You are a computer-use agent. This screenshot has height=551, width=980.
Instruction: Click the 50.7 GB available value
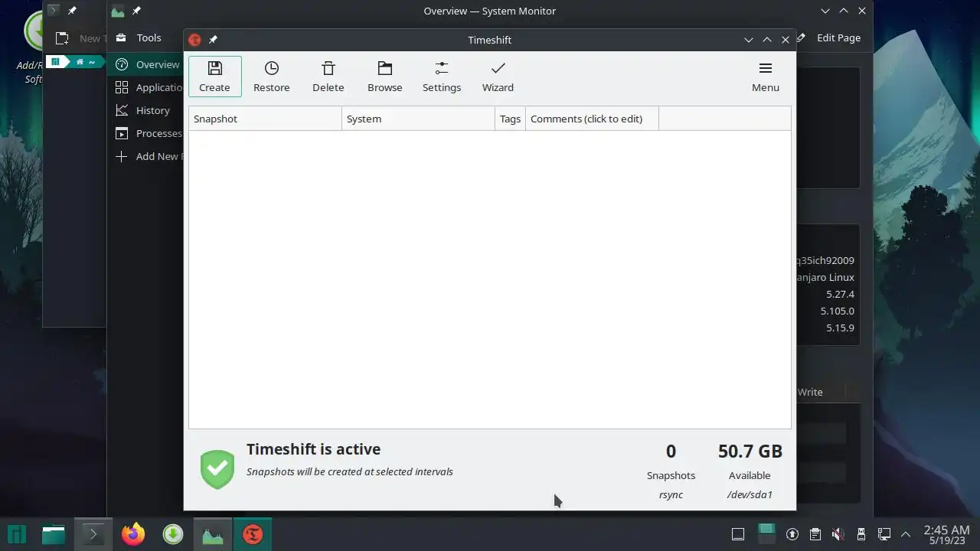tap(750, 451)
